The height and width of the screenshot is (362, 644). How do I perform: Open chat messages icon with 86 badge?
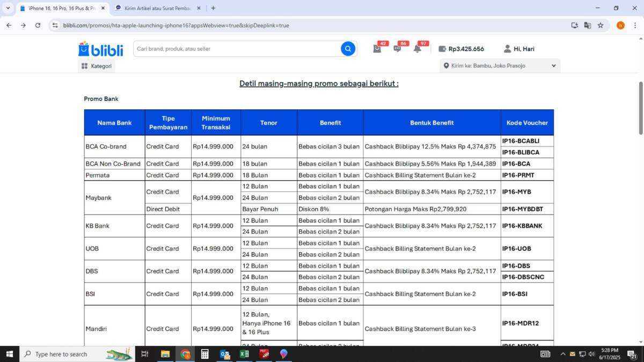coord(397,49)
